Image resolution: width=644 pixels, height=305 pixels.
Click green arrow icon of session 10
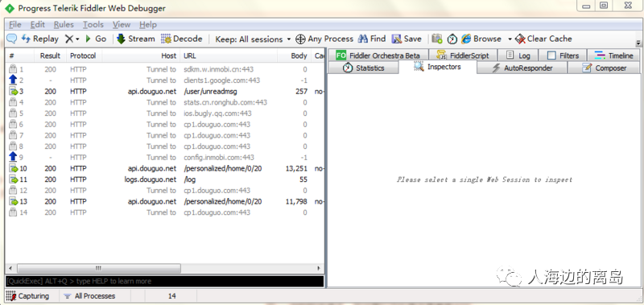coord(14,169)
